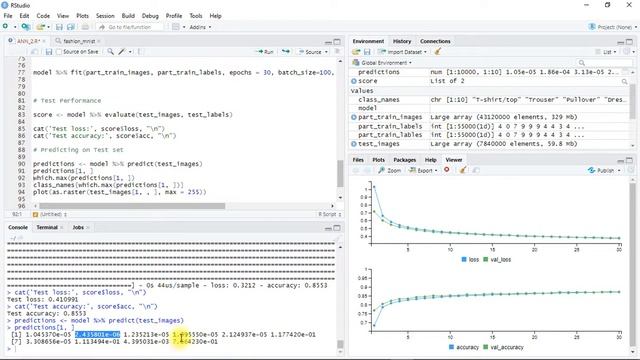The width and height of the screenshot is (640, 360).
Task: Open Global Environment dropdown
Action: [382, 62]
